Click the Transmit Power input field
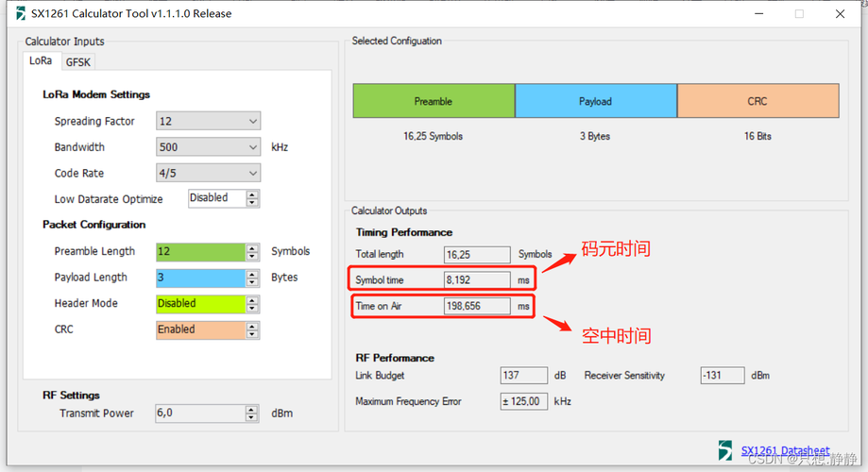This screenshot has width=868, height=472. tap(200, 413)
